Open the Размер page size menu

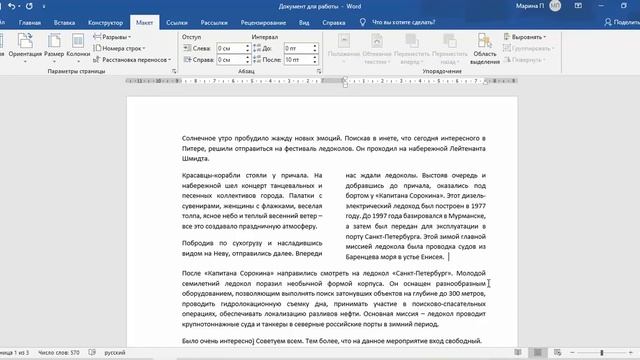[54, 49]
